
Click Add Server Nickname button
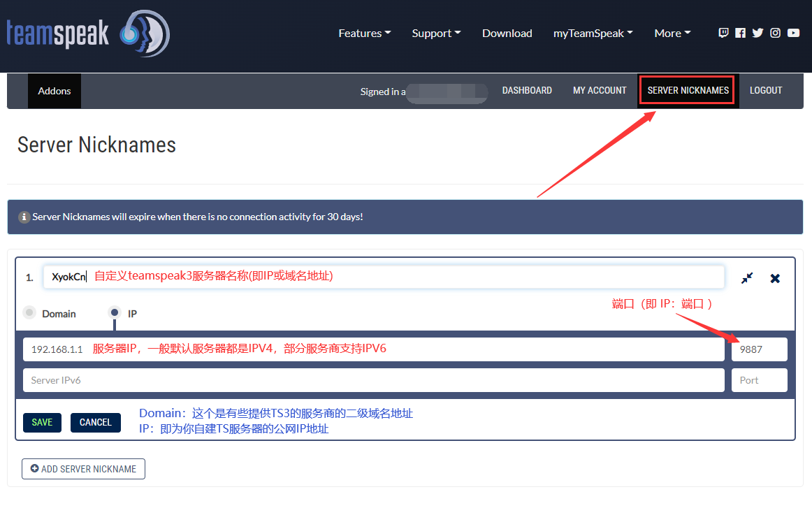click(x=83, y=469)
